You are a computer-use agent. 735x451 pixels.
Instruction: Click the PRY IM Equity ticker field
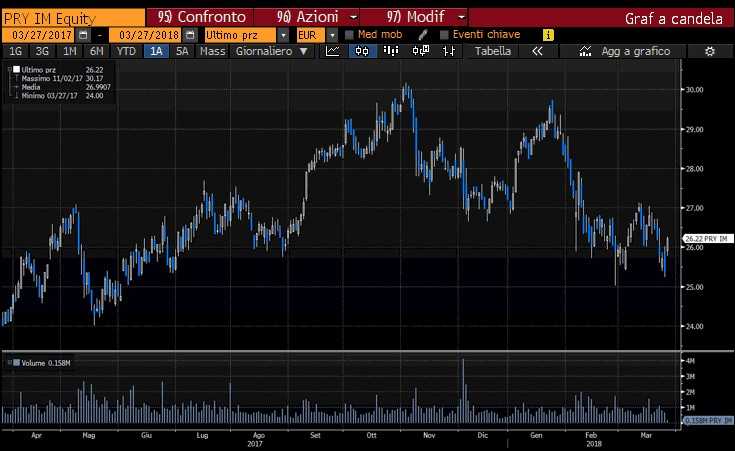(x=74, y=18)
